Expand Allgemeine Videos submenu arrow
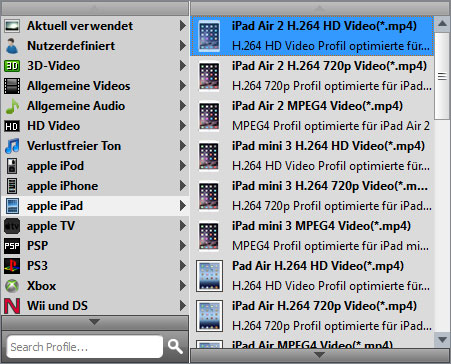Screen dimensions: 451x364 click(183, 86)
